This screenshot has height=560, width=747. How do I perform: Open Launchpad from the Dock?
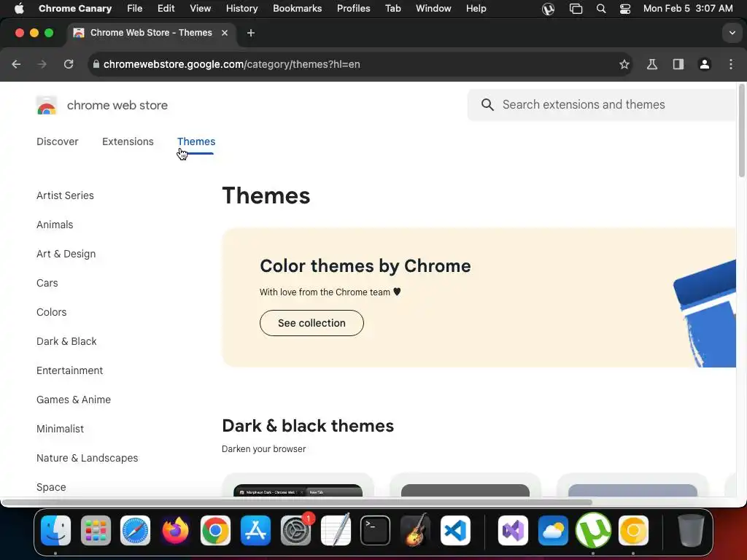(96, 531)
